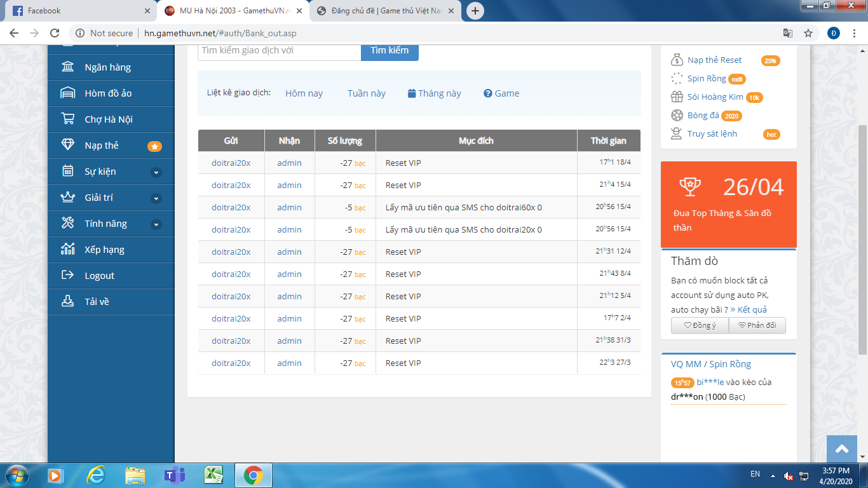Image resolution: width=868 pixels, height=488 pixels.
Task: Vote Đồng ý in the poll
Action: (x=700, y=325)
